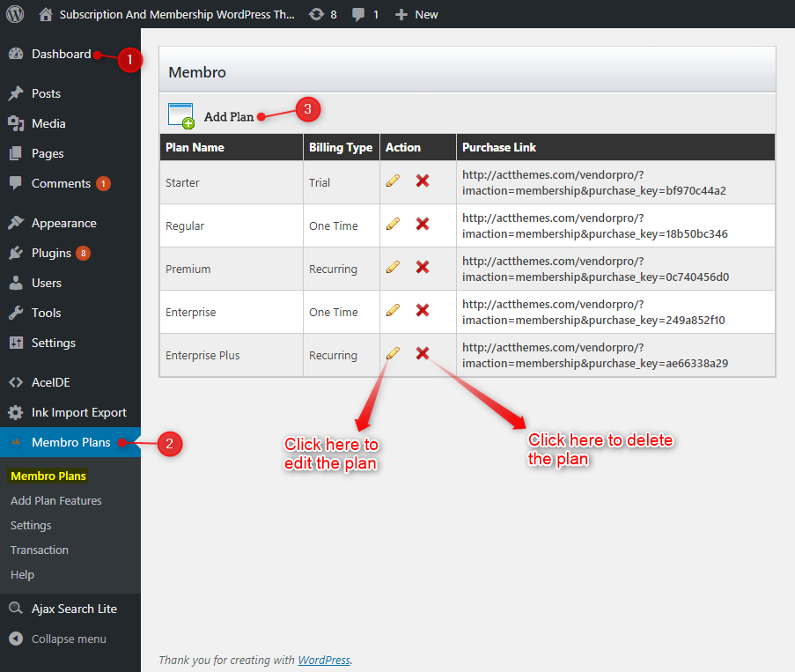Edit the Starter plan pencil icon
The width and height of the screenshot is (795, 672).
click(393, 181)
